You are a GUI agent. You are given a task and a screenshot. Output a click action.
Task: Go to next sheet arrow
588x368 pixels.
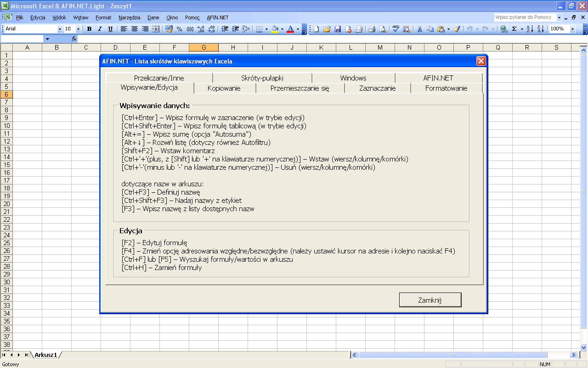coord(19,355)
